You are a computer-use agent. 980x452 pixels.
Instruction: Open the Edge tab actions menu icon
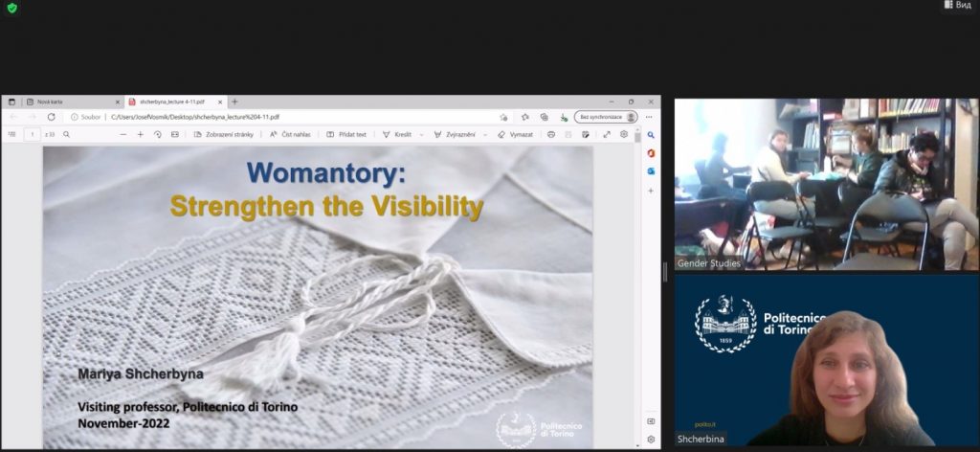coord(11,102)
